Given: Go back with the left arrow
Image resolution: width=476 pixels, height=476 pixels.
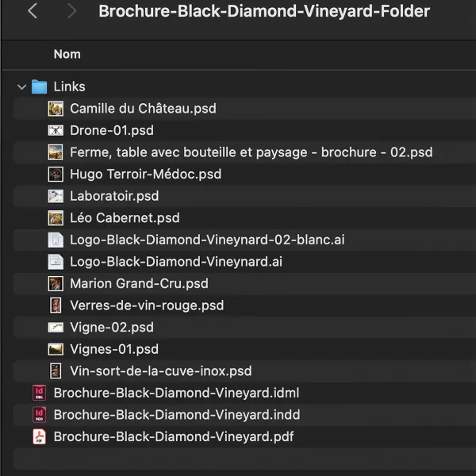Looking at the screenshot, I should (x=33, y=11).
